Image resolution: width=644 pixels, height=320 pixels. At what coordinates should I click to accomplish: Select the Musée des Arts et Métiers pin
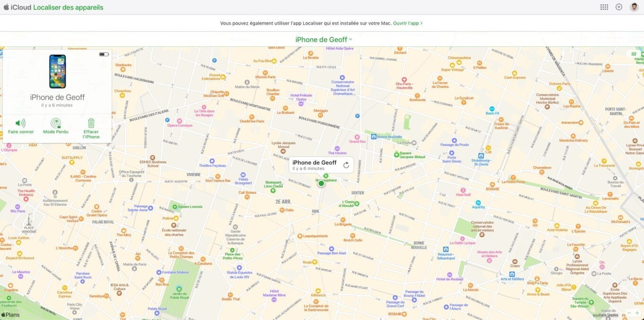coord(489,260)
